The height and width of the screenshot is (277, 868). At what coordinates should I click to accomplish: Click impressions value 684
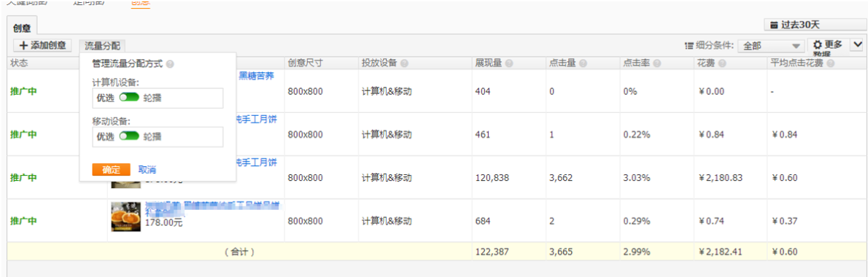483,221
